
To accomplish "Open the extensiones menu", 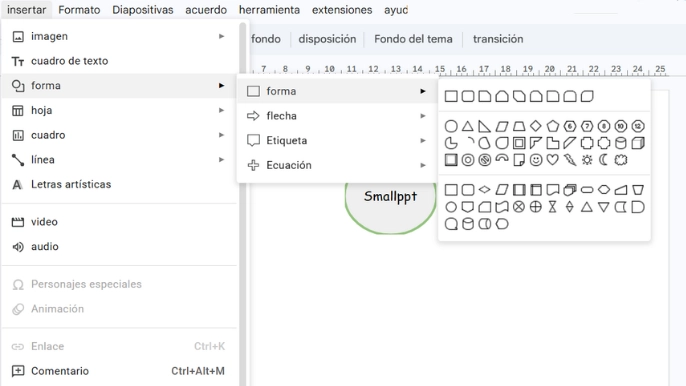I will [x=342, y=10].
